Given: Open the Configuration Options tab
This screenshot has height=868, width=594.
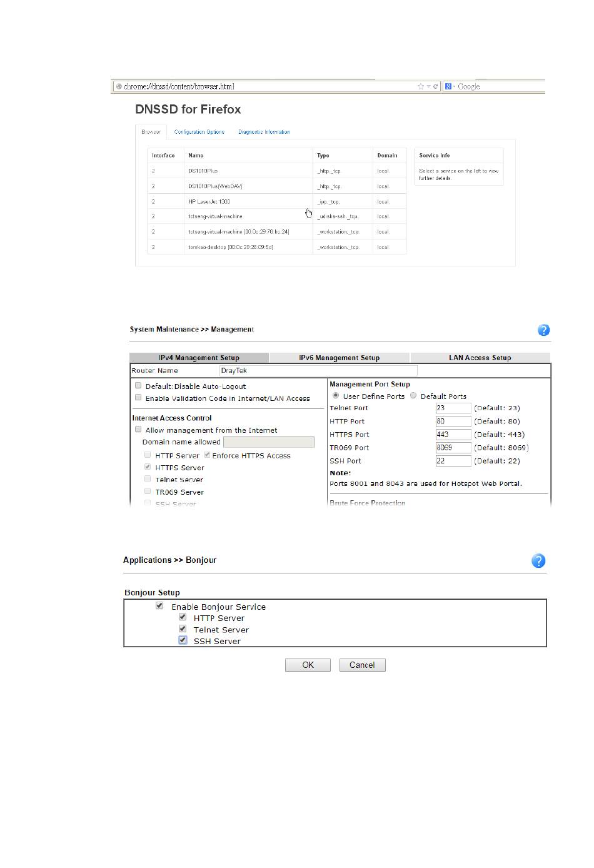Looking at the screenshot, I should tap(199, 132).
